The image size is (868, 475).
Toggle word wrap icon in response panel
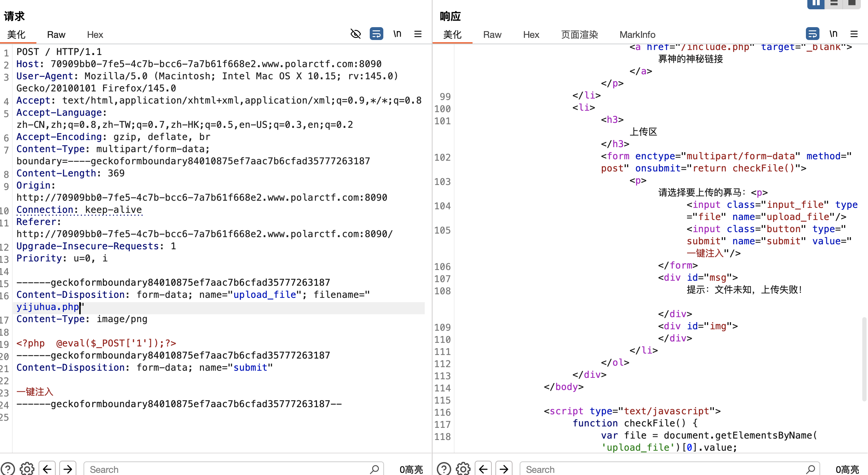point(812,34)
